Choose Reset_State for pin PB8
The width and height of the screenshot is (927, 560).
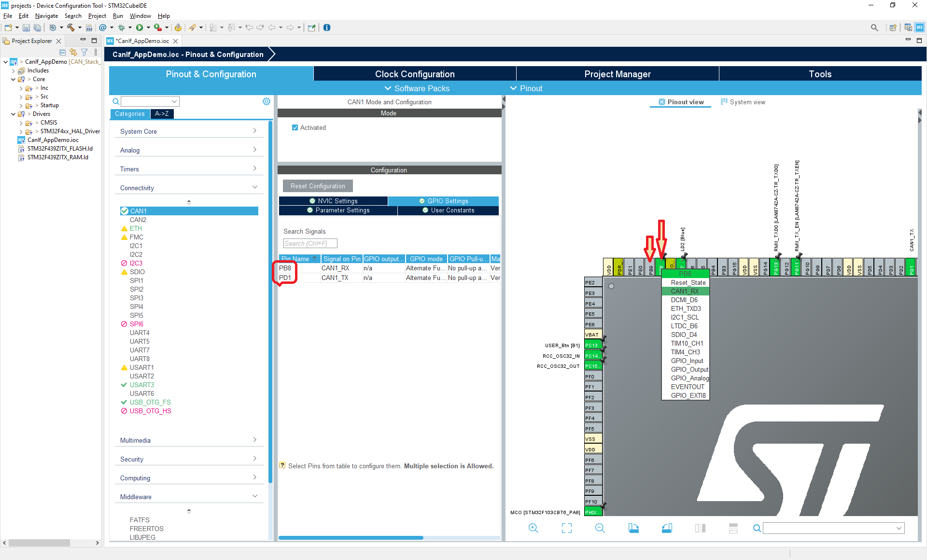pyautogui.click(x=688, y=282)
